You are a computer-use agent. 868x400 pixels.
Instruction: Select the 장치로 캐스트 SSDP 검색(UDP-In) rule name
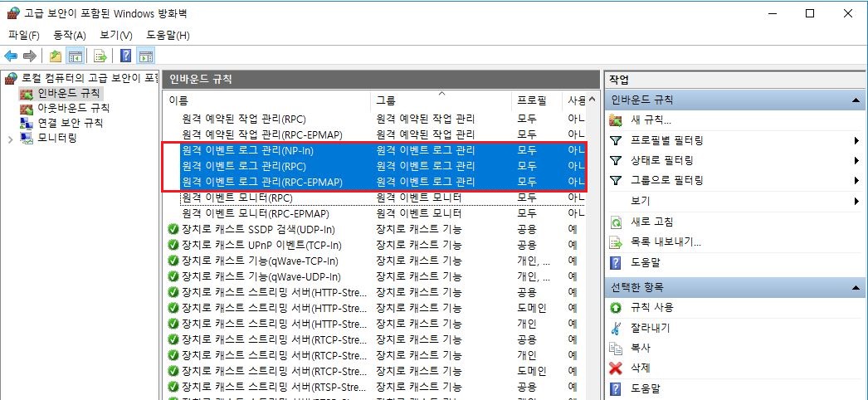[x=258, y=229]
